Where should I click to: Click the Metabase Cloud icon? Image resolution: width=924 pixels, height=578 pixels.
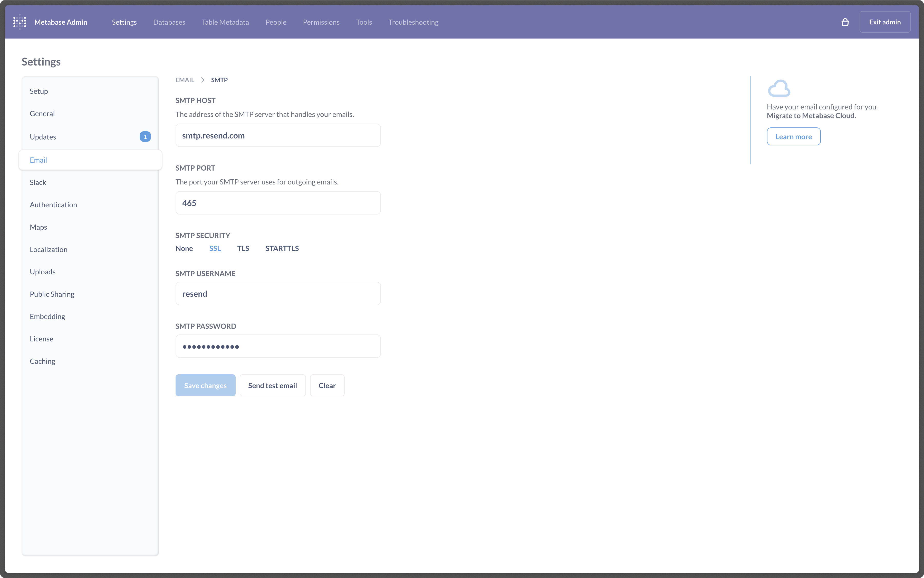coord(778,88)
